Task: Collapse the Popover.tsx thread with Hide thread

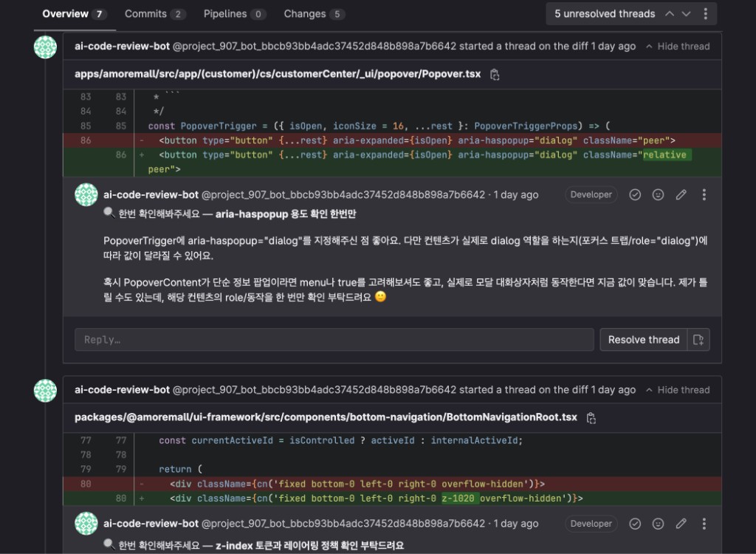Action: tap(677, 47)
